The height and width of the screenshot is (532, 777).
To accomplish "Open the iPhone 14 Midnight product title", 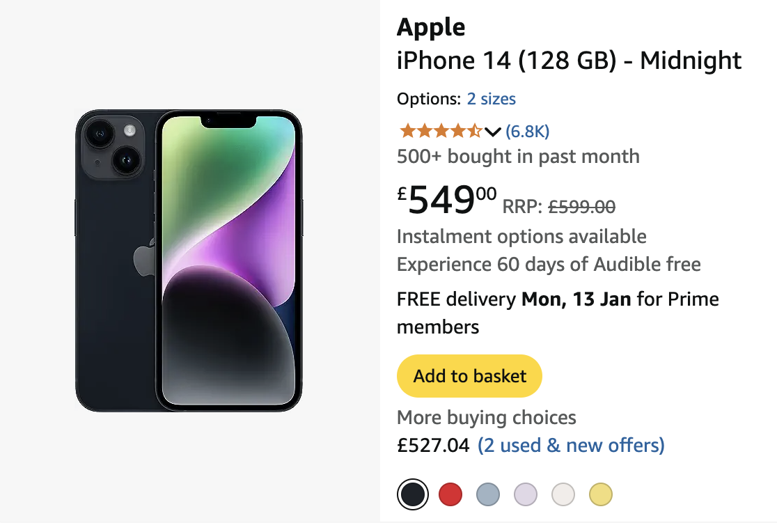I will pyautogui.click(x=569, y=61).
